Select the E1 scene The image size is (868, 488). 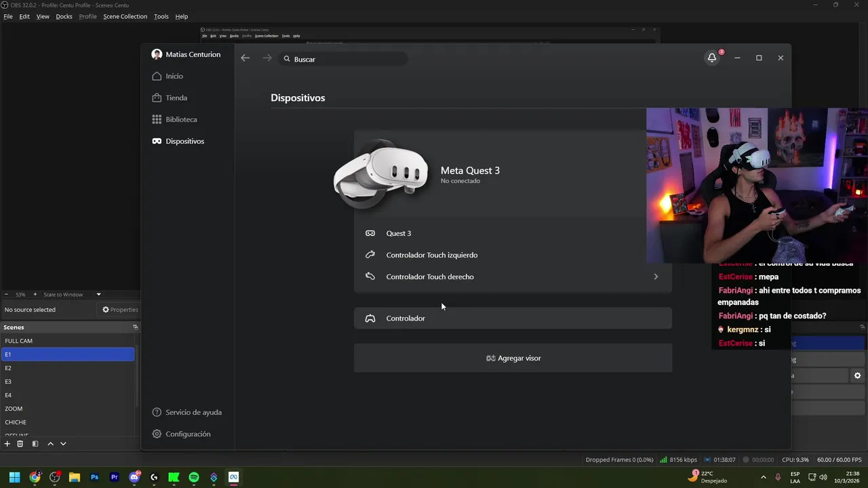68,354
